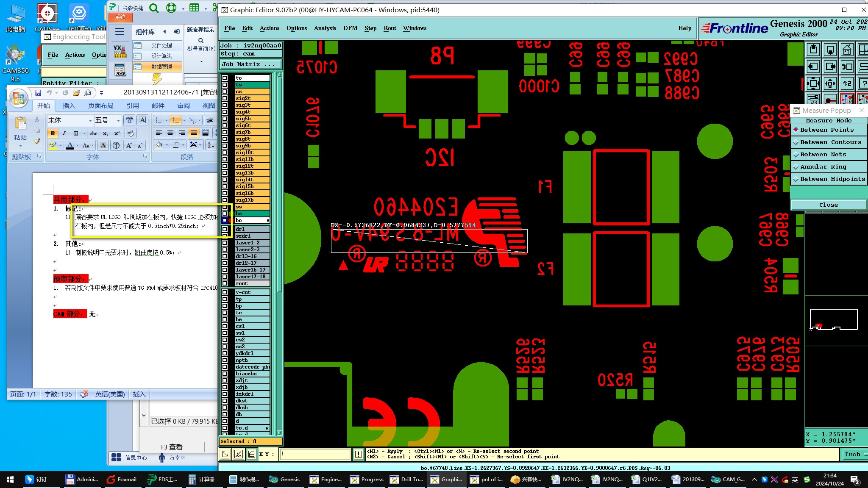Click the pan up arrow icon
This screenshot has width=868, height=488.
pos(813,50)
